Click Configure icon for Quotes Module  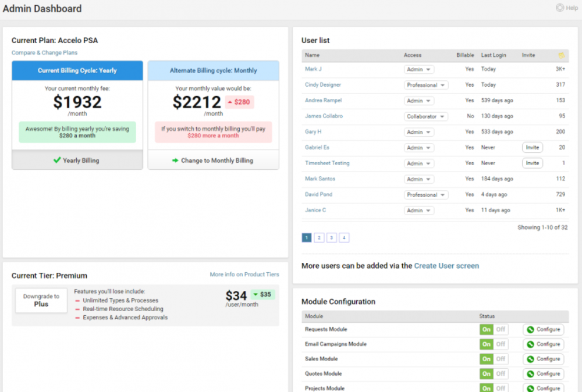[530, 374]
